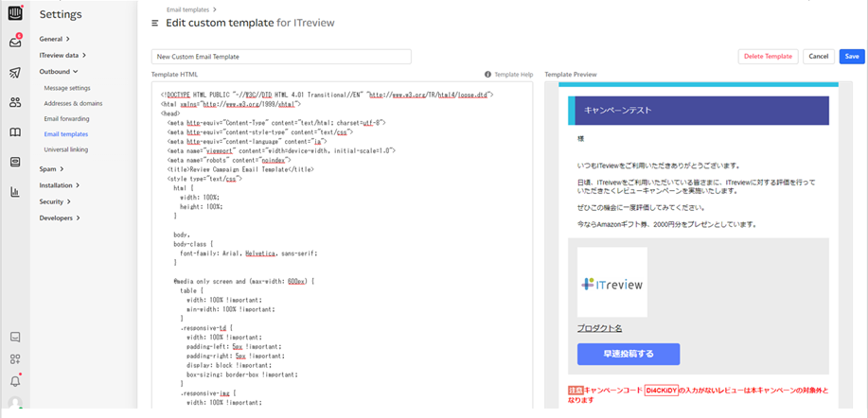Open Articles book icon
The image size is (868, 418).
click(14, 132)
